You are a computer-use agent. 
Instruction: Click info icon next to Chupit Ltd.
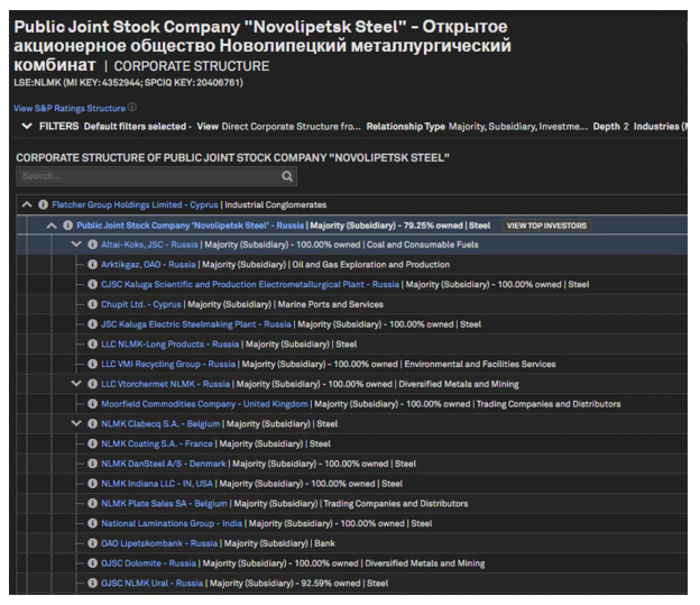[93, 304]
